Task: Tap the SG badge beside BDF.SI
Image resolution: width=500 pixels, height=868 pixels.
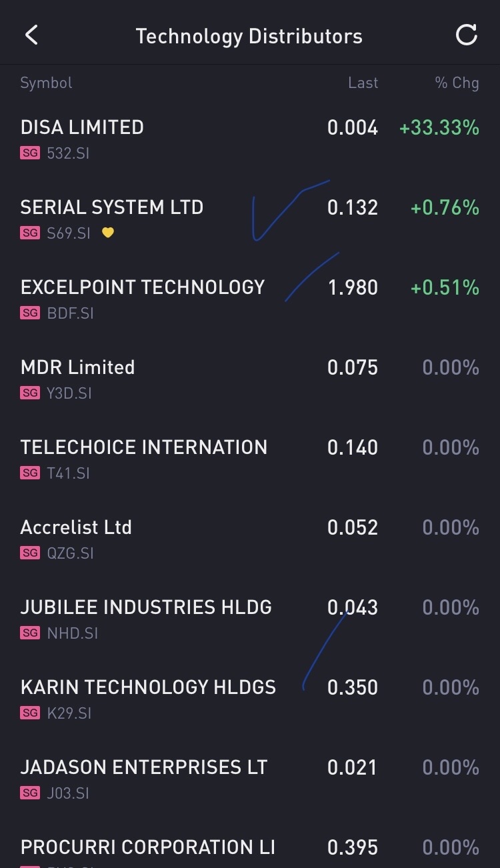Action: click(30, 313)
